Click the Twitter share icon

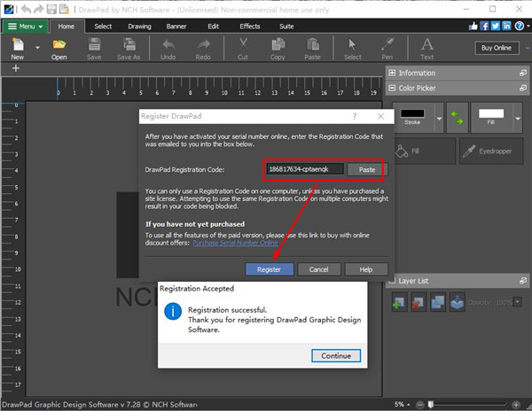click(496, 26)
